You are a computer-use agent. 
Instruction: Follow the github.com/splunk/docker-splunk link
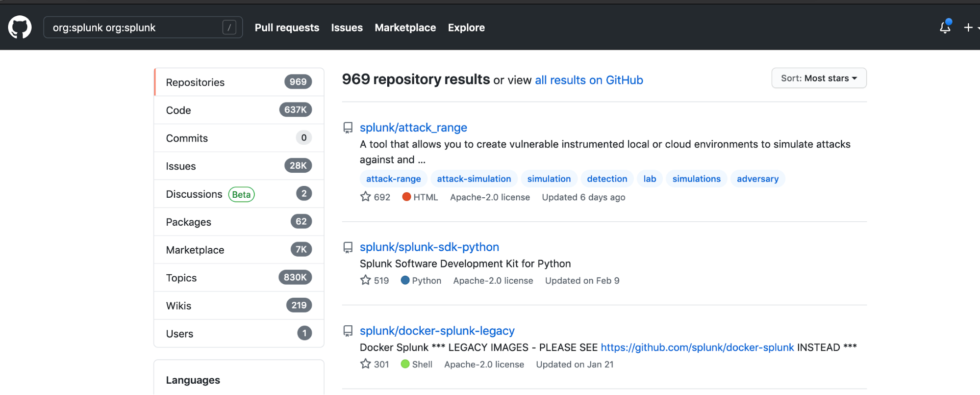tap(697, 347)
